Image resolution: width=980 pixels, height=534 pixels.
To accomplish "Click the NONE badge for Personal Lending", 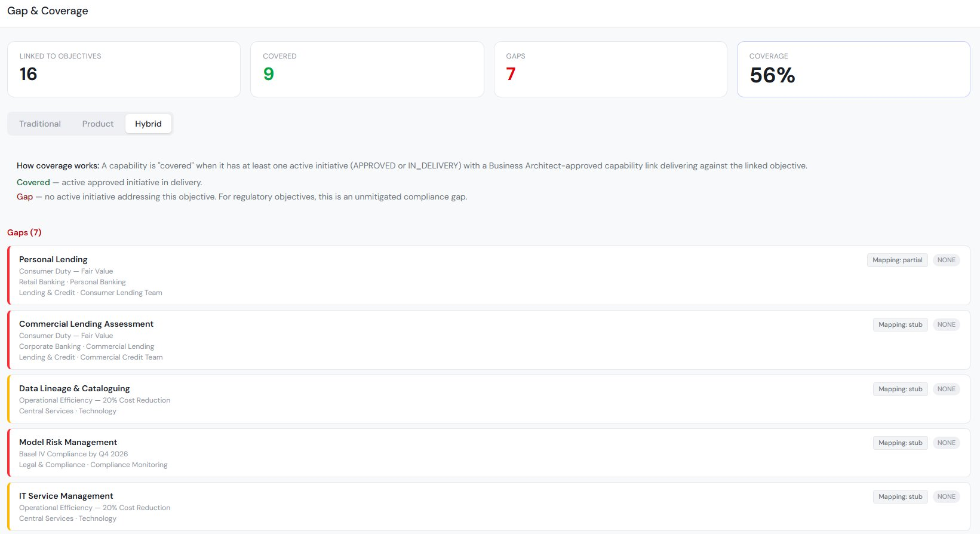I will click(946, 260).
